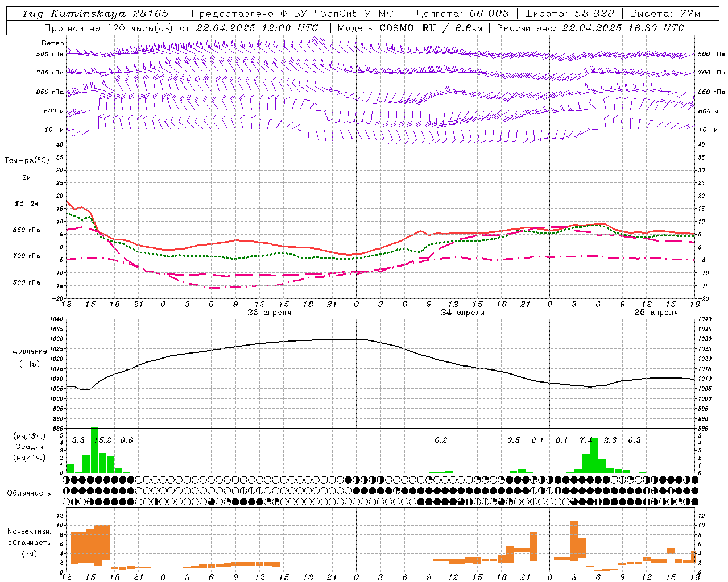Click the 'Долгота: 66.003' value

pyautogui.click(x=462, y=14)
